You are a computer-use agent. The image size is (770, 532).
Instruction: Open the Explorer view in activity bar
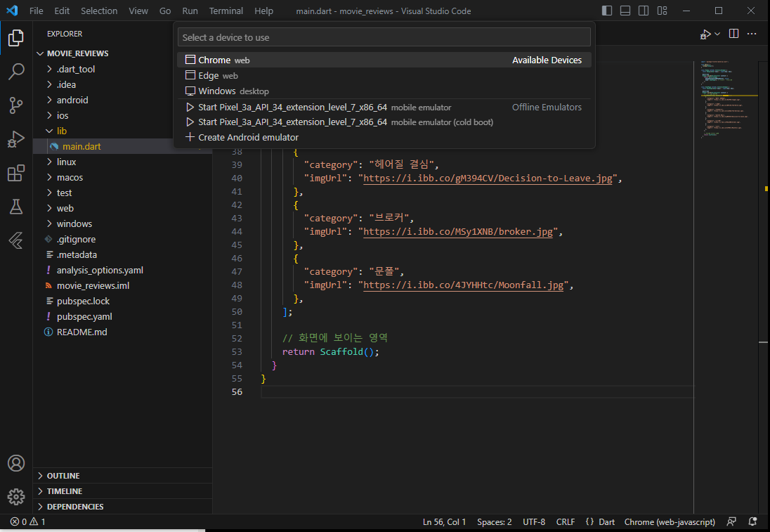[15, 38]
